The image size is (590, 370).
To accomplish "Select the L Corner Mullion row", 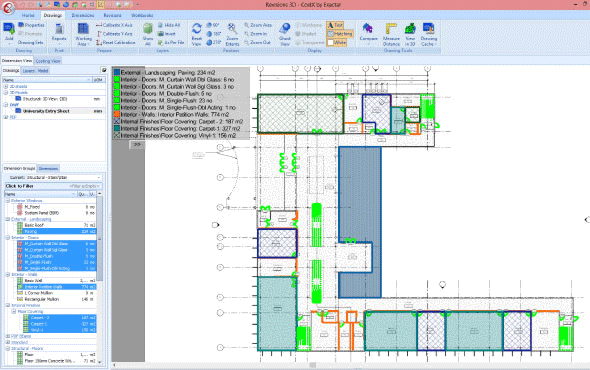I will [56, 293].
